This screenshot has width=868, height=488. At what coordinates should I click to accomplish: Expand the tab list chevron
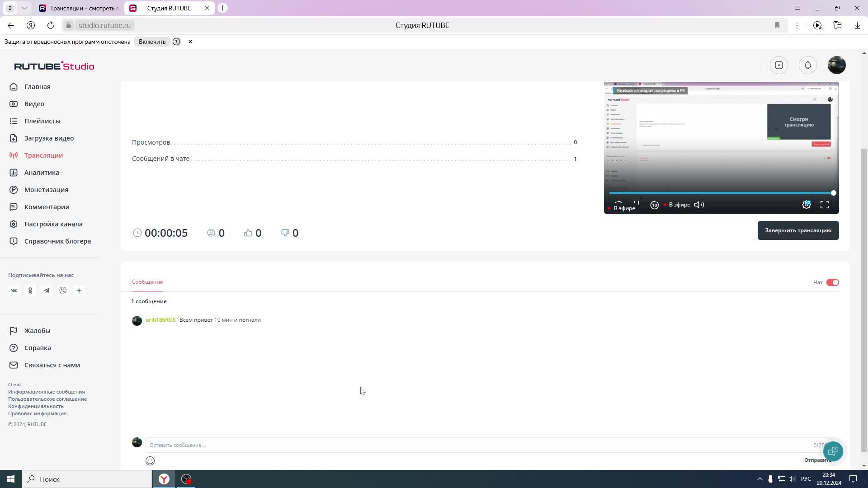[24, 8]
